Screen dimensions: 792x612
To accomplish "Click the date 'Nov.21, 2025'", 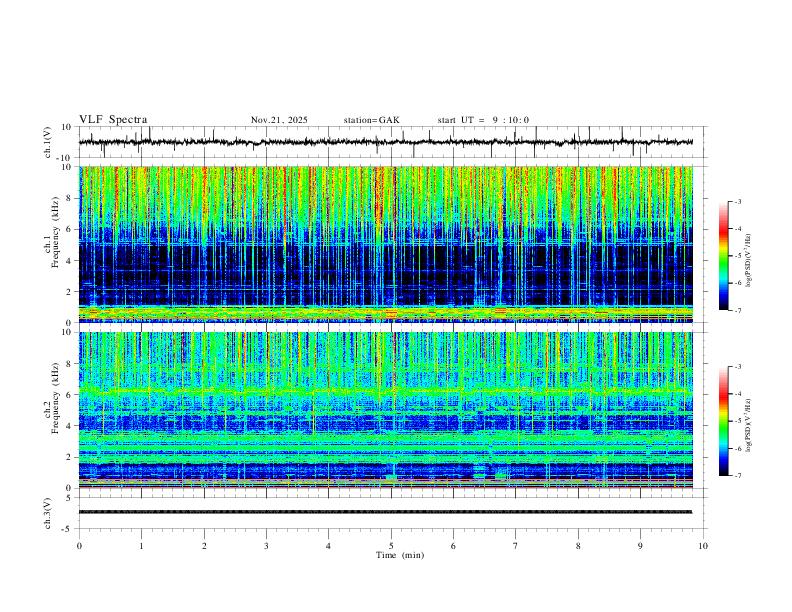I will click(279, 120).
